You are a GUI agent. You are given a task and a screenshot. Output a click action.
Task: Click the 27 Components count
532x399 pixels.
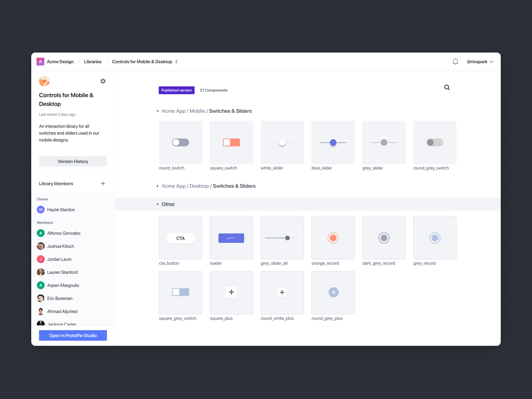click(x=213, y=90)
